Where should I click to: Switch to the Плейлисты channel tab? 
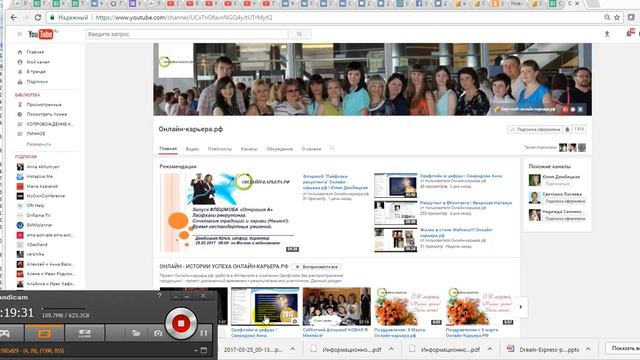point(220,149)
